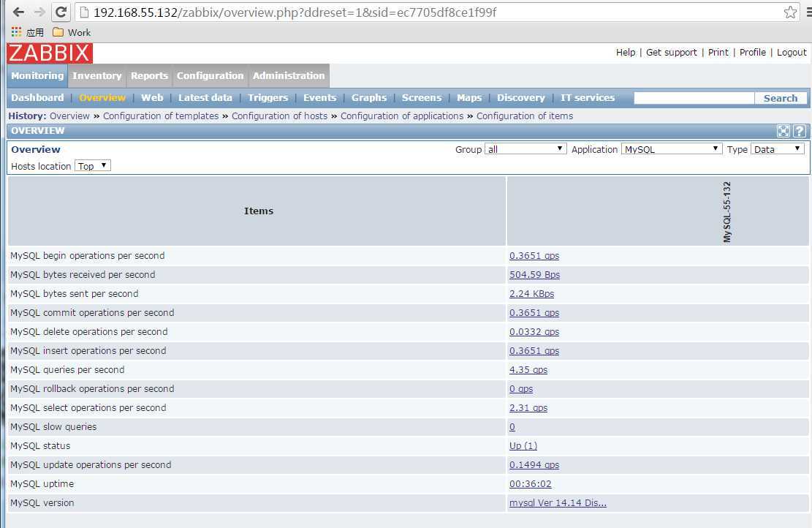Open the Overview submenu item
Viewport: 812px width, 528px height.
pos(102,97)
